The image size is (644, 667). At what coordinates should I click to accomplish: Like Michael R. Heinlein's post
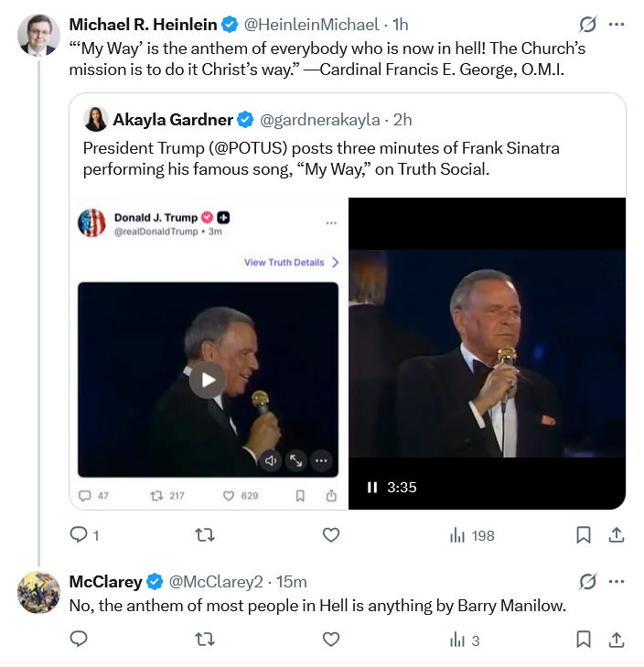331,535
